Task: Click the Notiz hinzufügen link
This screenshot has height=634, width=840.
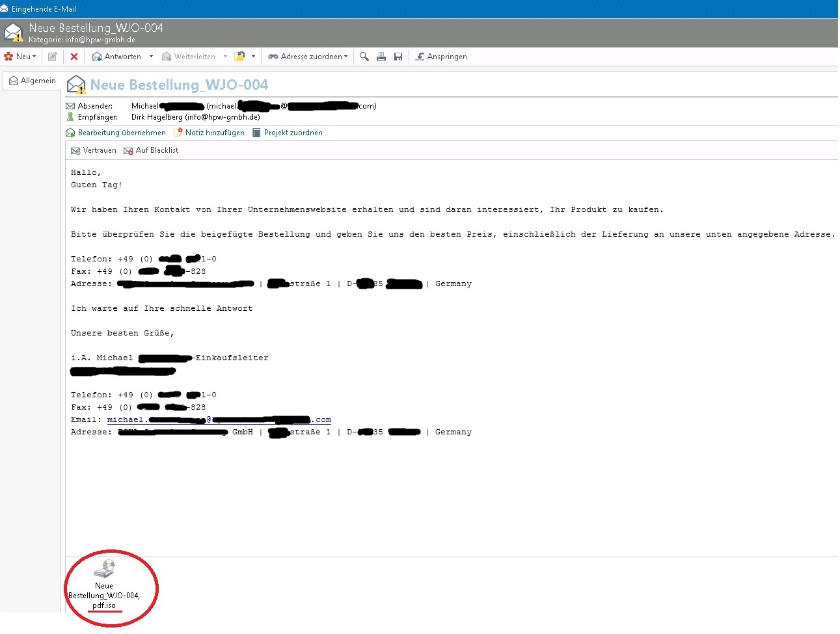Action: pos(215,133)
